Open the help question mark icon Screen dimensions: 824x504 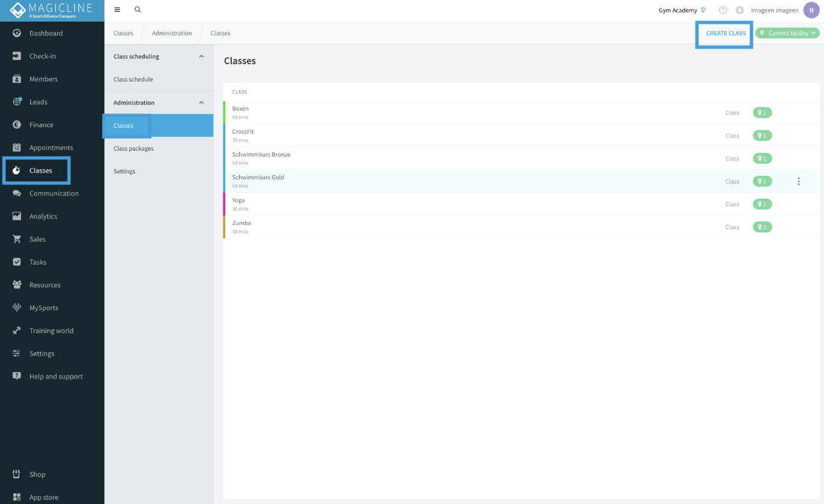[x=723, y=10]
